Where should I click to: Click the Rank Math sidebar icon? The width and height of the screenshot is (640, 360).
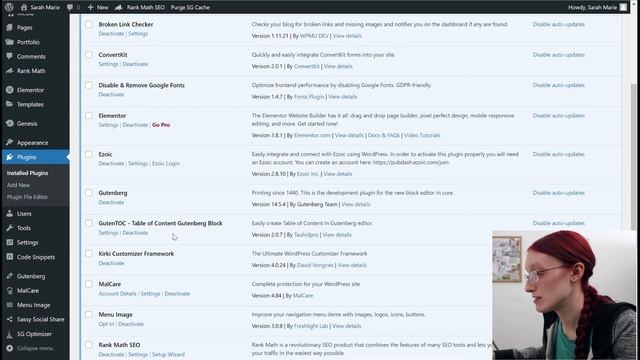coord(9,71)
